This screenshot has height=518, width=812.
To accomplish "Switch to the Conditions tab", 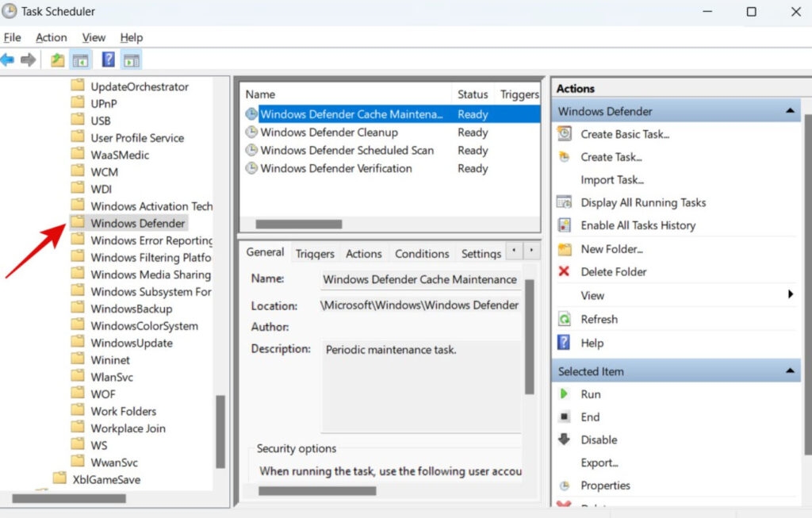I will click(422, 253).
